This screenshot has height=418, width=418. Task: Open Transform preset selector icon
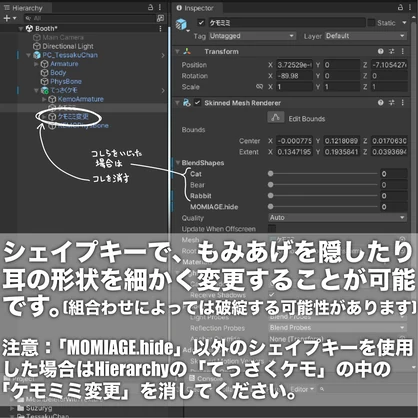coord(392,51)
